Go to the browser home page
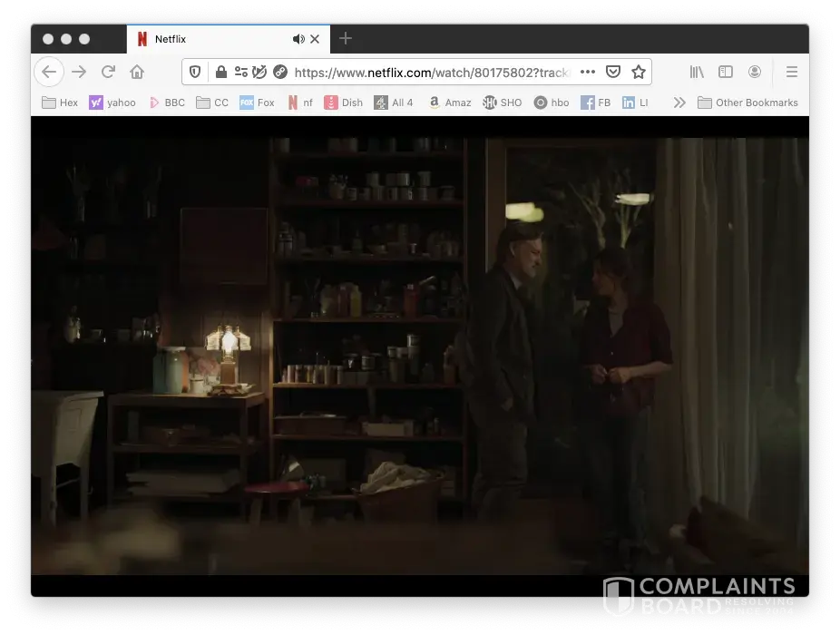 pos(137,72)
